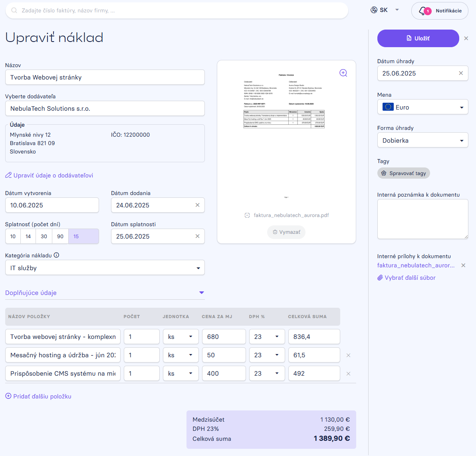Clear the Dátum dodania date
The height and width of the screenshot is (456, 476).
[x=197, y=205]
